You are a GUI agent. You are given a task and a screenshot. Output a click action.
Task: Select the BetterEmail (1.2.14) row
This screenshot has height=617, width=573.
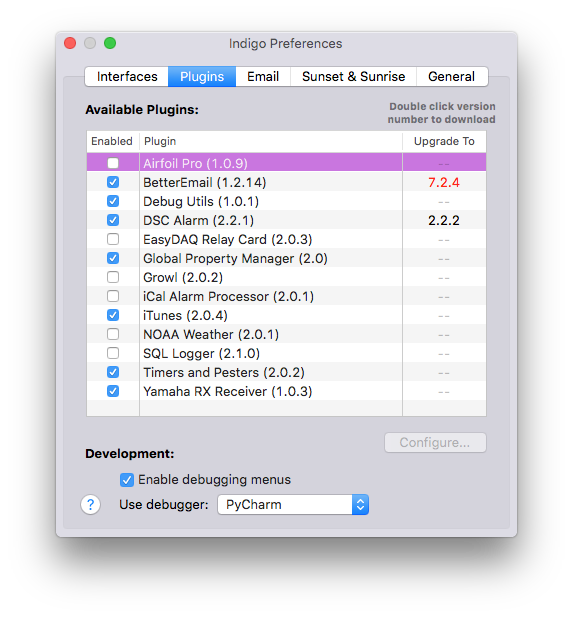286,182
